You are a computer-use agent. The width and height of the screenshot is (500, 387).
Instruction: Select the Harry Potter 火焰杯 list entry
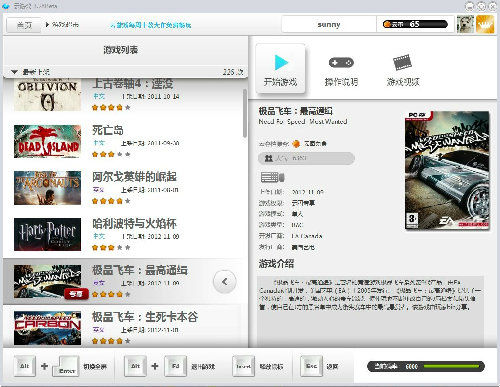pyautogui.click(x=125, y=235)
